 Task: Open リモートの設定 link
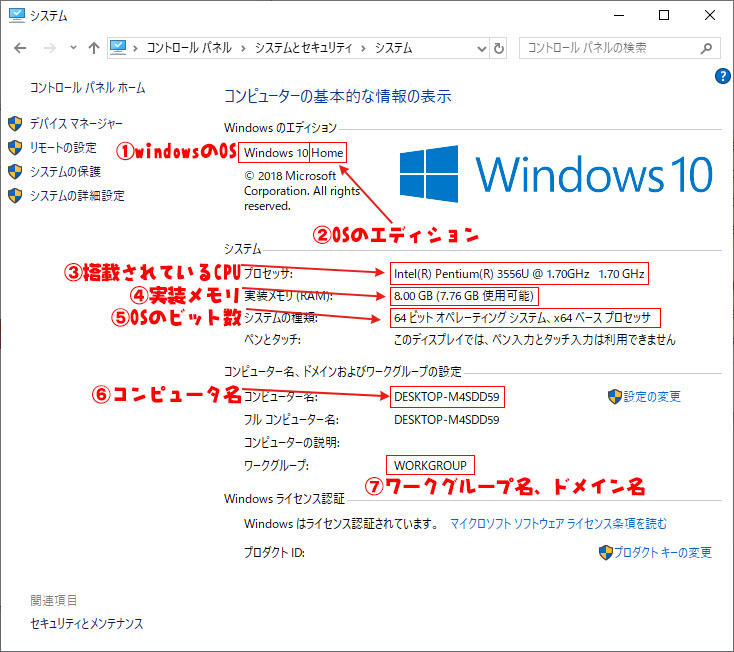click(63, 147)
